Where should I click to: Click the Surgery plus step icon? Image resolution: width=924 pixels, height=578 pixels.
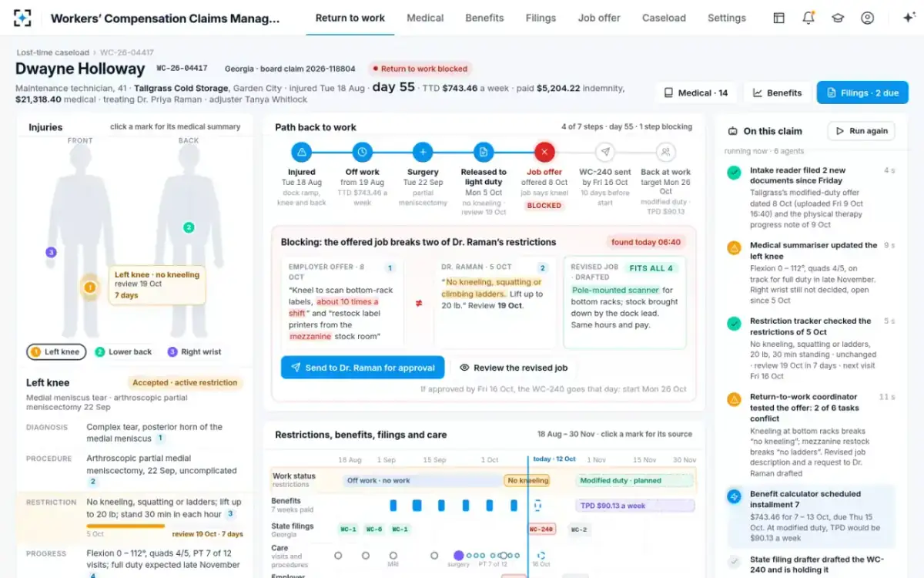click(x=423, y=152)
